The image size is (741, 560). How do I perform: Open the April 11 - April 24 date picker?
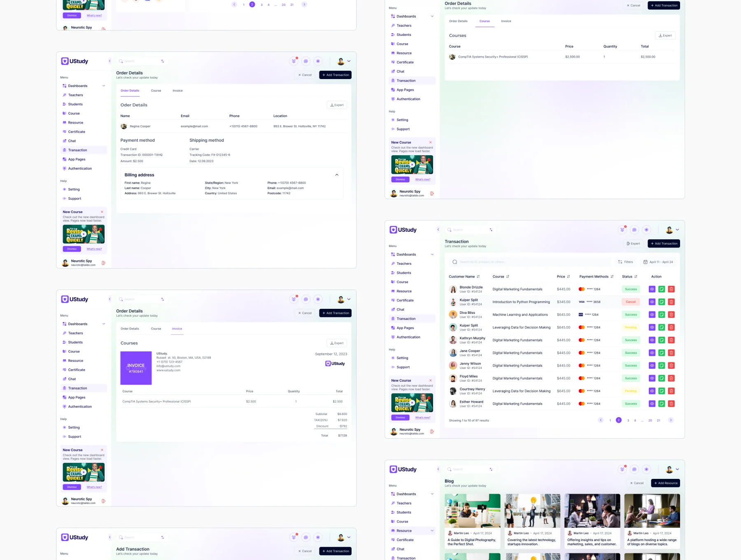point(658,262)
